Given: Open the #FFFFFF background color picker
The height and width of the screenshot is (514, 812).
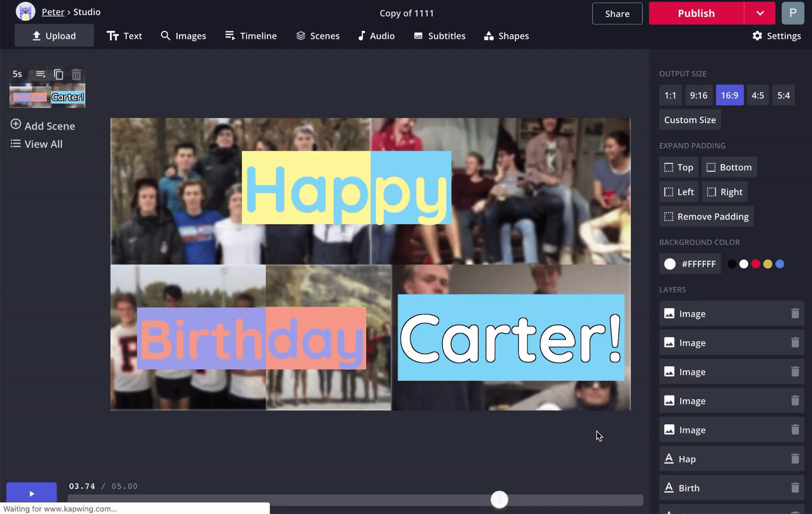Looking at the screenshot, I should click(690, 264).
